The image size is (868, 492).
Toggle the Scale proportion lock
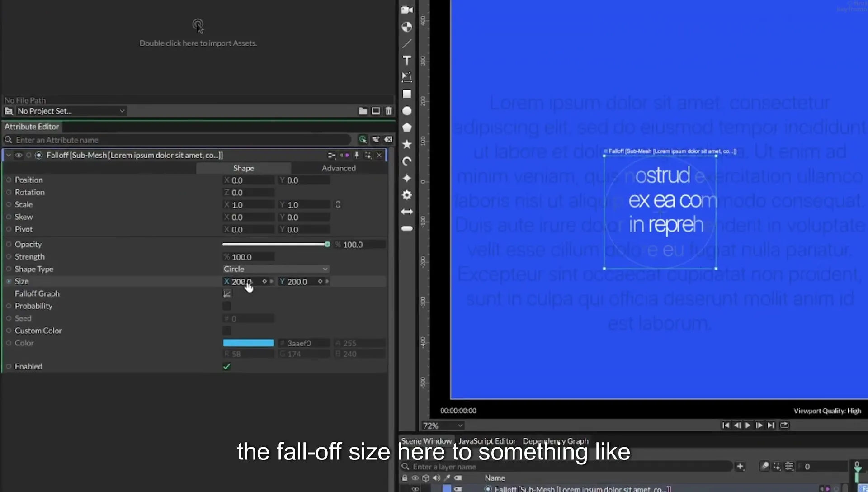[x=338, y=204]
